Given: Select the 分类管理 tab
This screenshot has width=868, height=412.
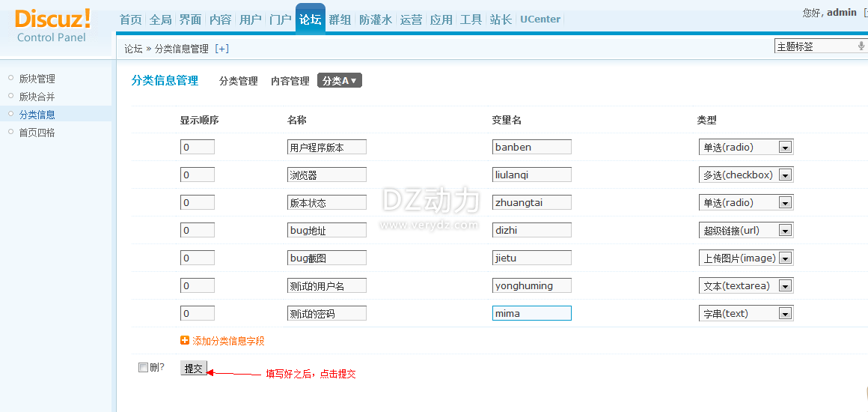Looking at the screenshot, I should pos(238,81).
